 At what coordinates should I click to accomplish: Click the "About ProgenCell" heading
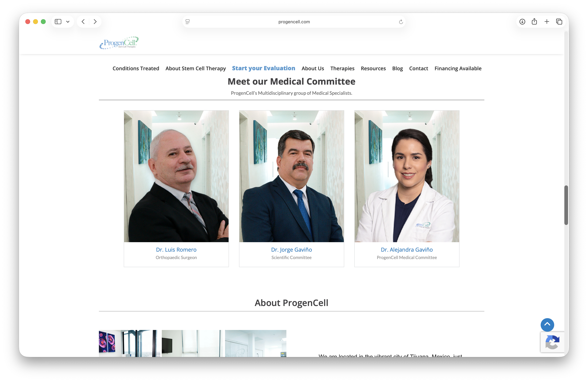point(291,303)
